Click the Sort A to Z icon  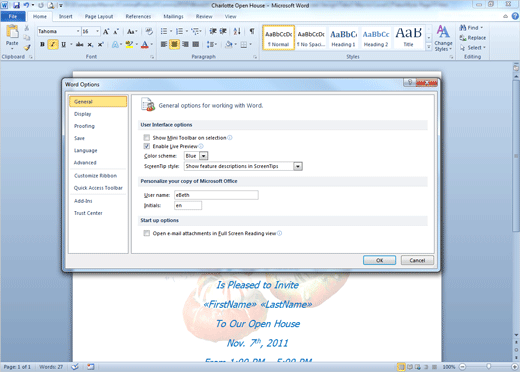tap(237, 31)
